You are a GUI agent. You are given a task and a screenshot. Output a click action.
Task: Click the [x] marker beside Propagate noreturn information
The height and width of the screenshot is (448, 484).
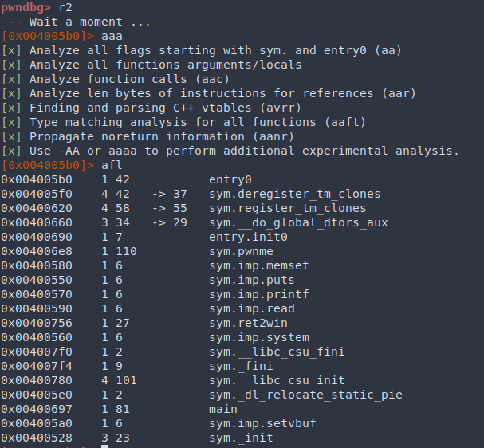pos(11,136)
